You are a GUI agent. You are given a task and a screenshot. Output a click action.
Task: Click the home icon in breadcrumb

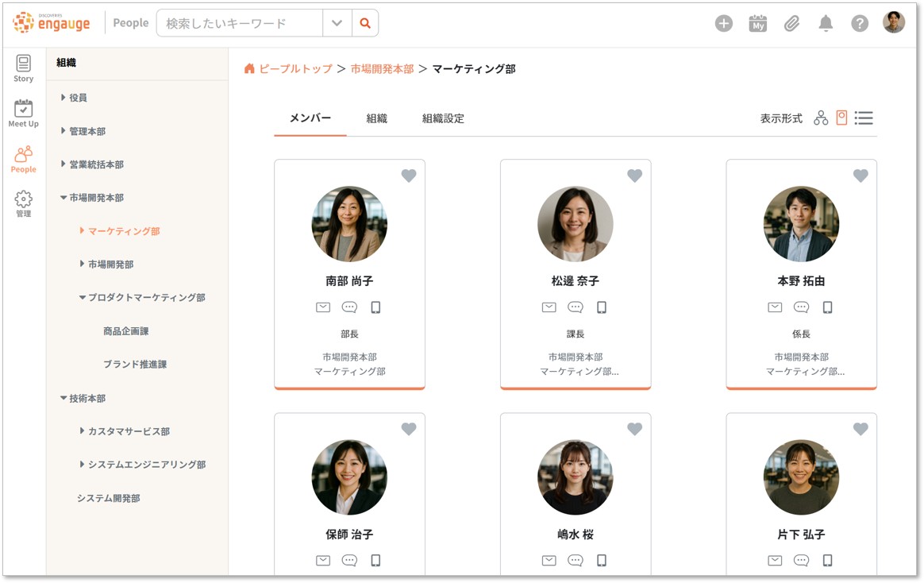[249, 68]
